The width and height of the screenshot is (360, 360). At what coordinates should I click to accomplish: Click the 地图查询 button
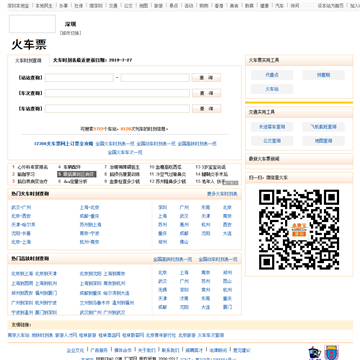pyautogui.click(x=323, y=141)
